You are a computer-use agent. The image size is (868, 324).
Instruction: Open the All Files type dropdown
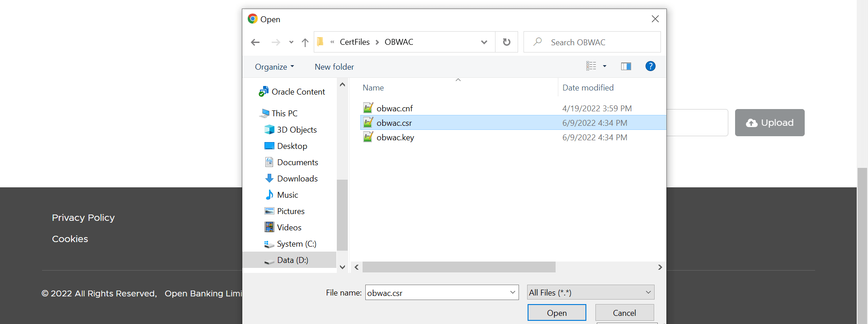coord(591,292)
